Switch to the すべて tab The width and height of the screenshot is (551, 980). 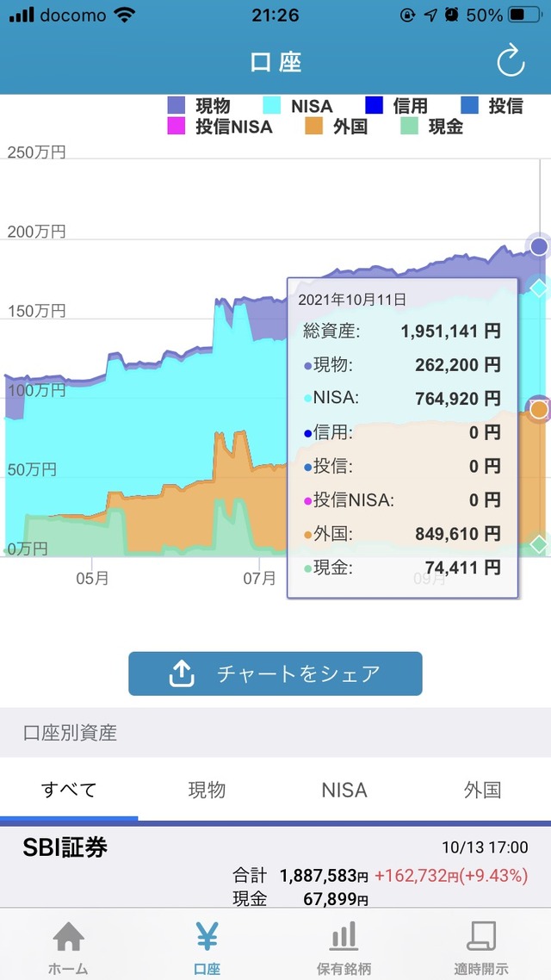(69, 790)
